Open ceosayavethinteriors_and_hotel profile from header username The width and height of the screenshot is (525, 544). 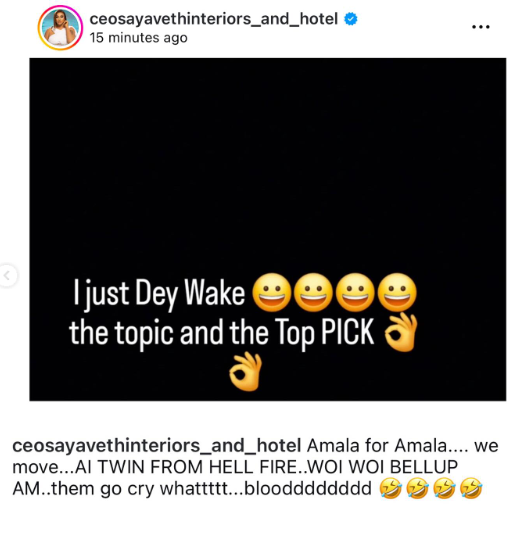213,19
